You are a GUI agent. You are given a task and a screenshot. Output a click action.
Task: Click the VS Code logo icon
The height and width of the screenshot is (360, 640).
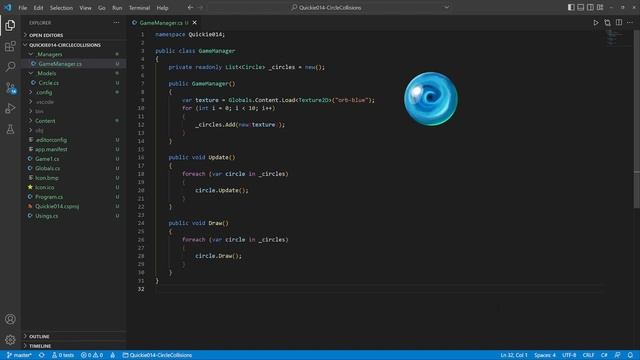(x=8, y=7)
